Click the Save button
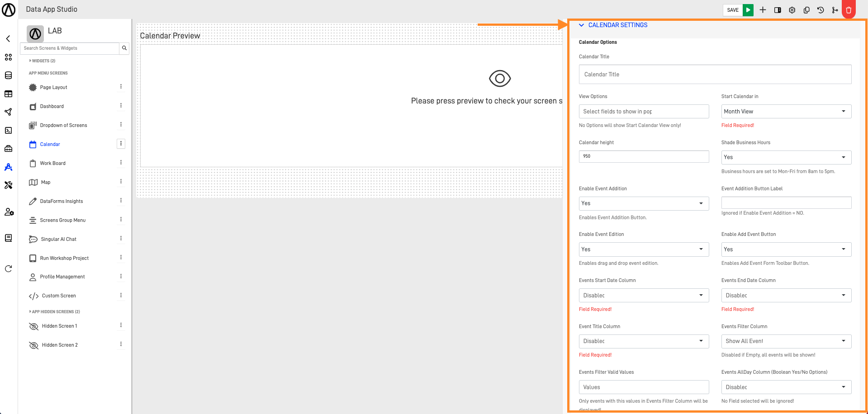Screen dimensions: 868x414 [x=733, y=10]
